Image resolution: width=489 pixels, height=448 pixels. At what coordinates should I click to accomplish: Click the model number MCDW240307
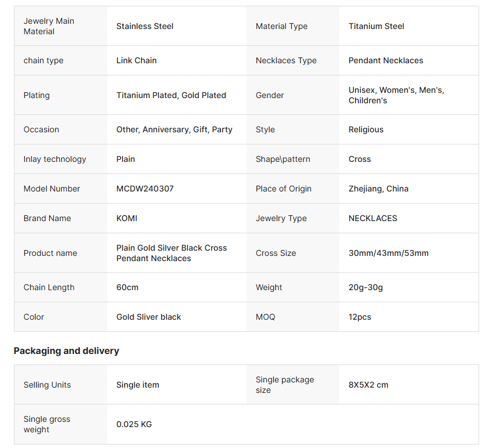(x=145, y=189)
